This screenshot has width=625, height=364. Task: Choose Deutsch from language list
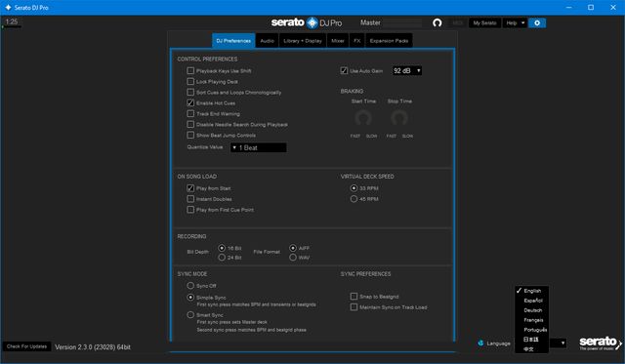click(x=531, y=310)
